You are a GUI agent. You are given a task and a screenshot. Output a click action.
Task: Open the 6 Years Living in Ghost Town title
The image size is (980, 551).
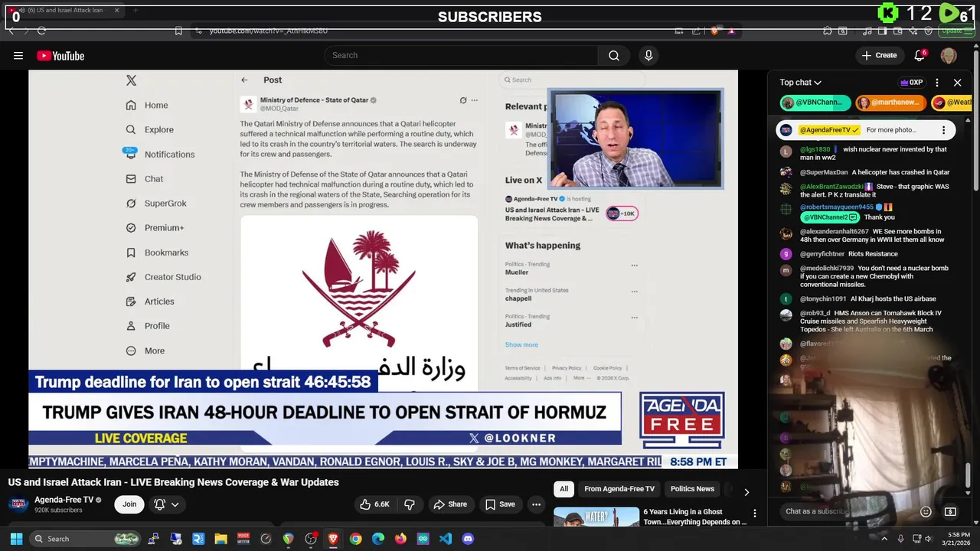694,517
